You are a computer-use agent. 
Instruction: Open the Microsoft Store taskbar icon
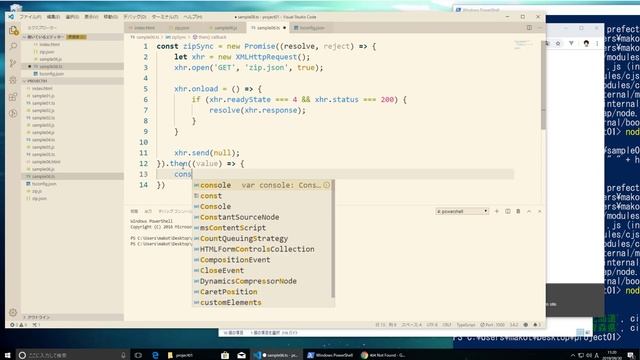[x=224, y=355]
